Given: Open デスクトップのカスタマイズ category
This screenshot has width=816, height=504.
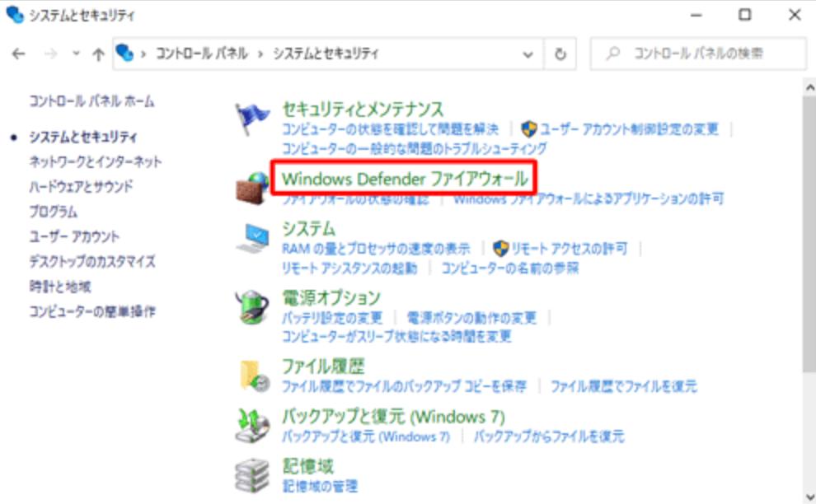Looking at the screenshot, I should pyautogui.click(x=92, y=261).
